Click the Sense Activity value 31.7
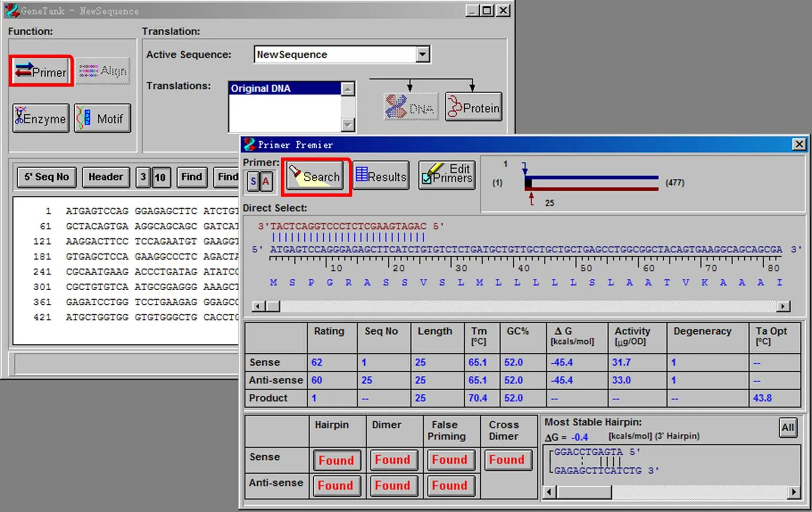Viewport: 812px width, 512px height. coord(621,363)
